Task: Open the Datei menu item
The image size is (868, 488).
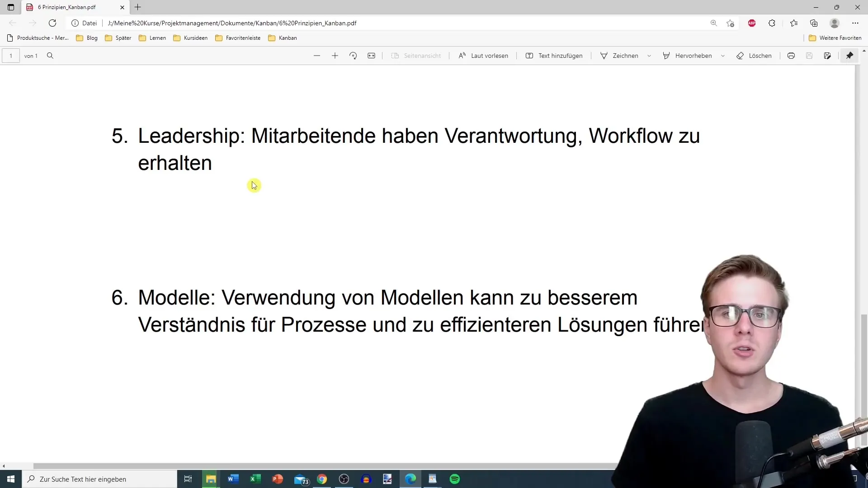Action: coord(90,23)
